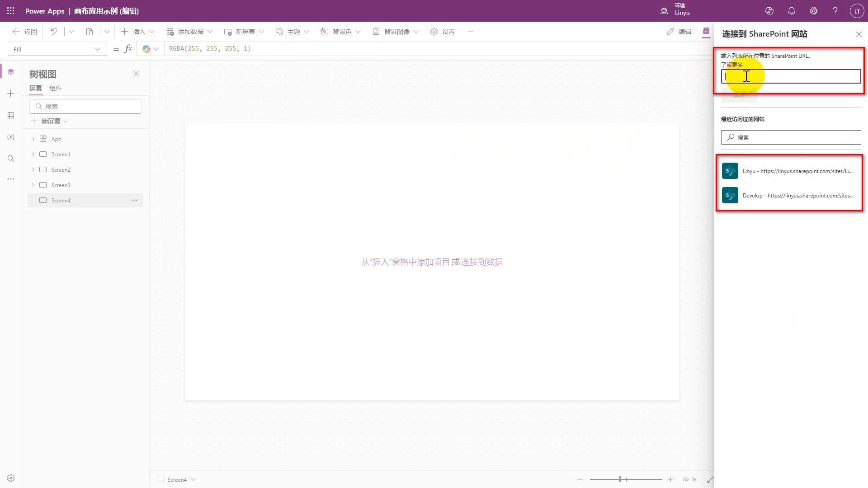
Task: Click the 了解更多 link
Action: 731,65
